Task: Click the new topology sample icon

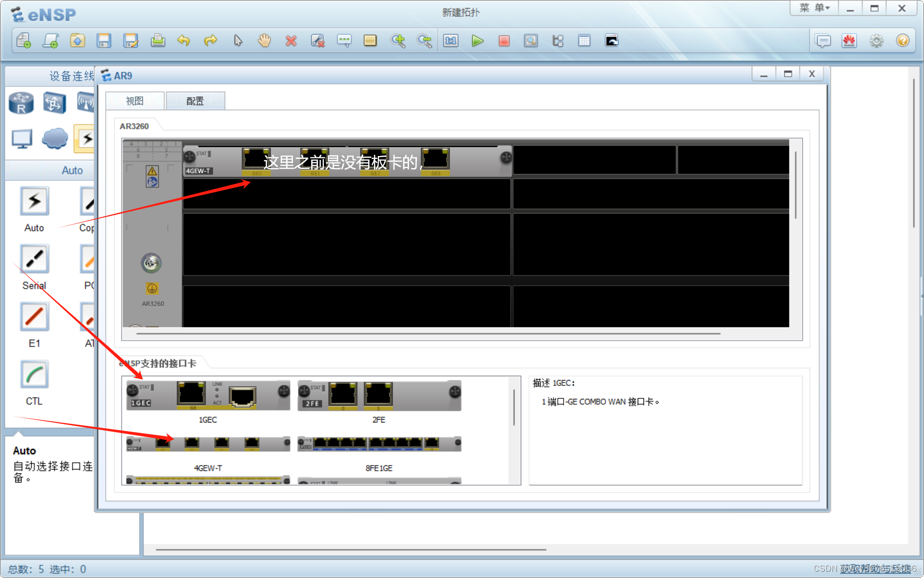Action: (x=51, y=41)
